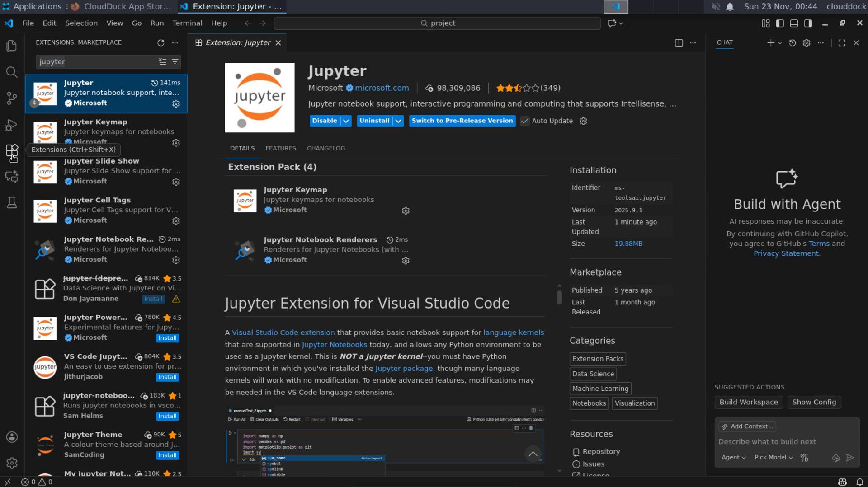Start a new chat in the Chat panel
The width and height of the screenshot is (868, 487).
pos(770,42)
